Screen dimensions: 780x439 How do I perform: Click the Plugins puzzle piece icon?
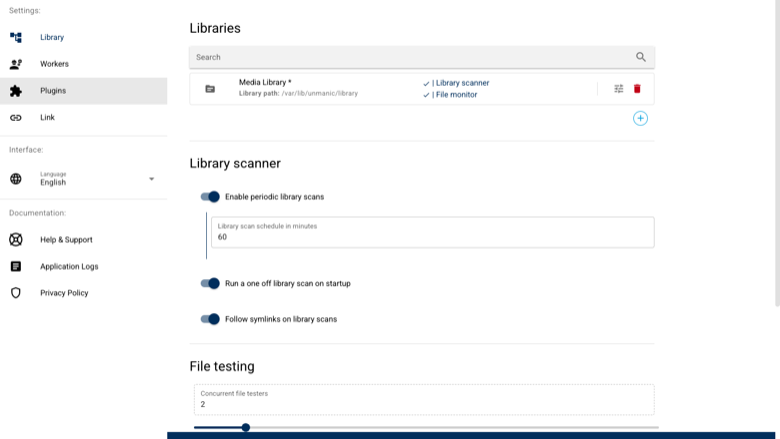coord(16,91)
